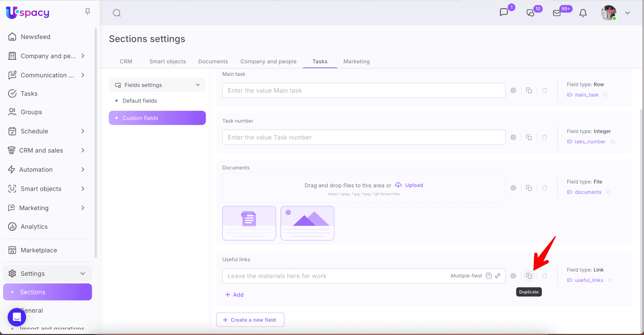Click the Task number input field

[x=364, y=137]
